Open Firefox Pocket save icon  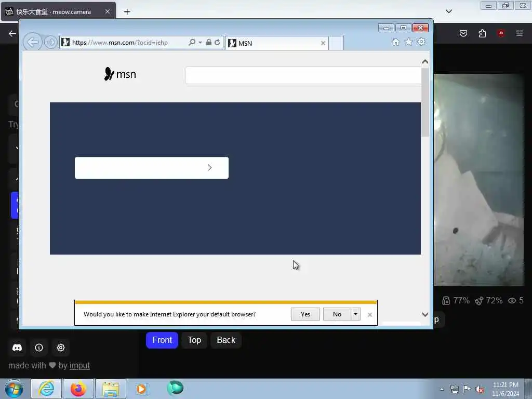coord(463,33)
